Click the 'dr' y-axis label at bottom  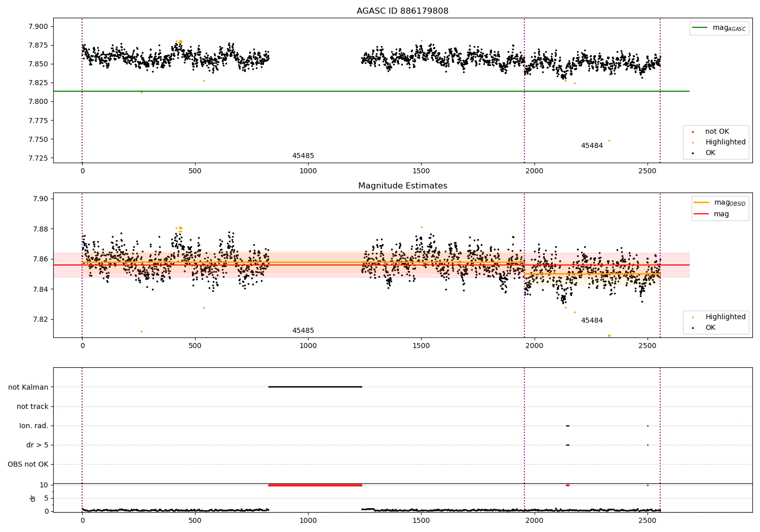(33, 498)
